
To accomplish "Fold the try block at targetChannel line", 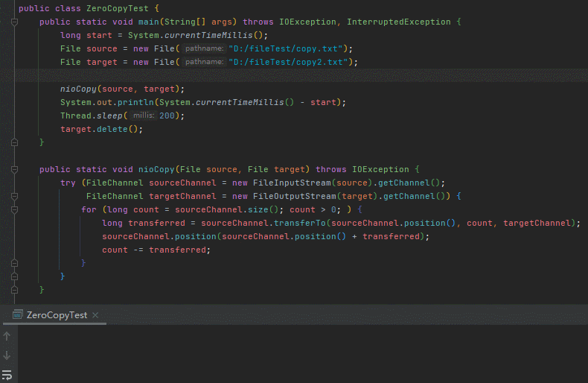I will coord(14,197).
